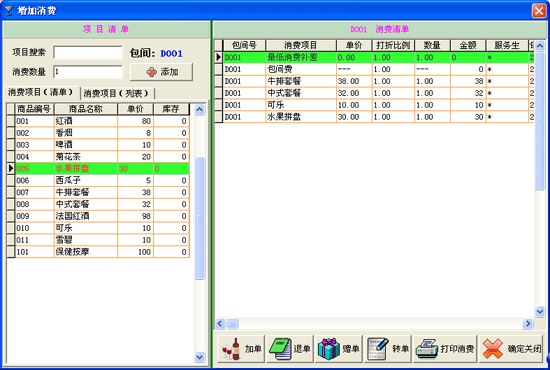Click the red X icon on 确定关闭

[493, 349]
